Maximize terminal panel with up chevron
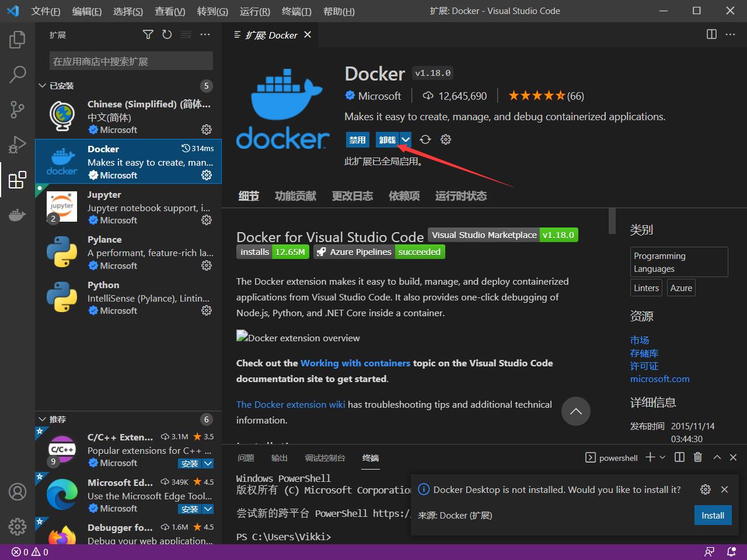The height and width of the screenshot is (560, 747). coord(717,457)
